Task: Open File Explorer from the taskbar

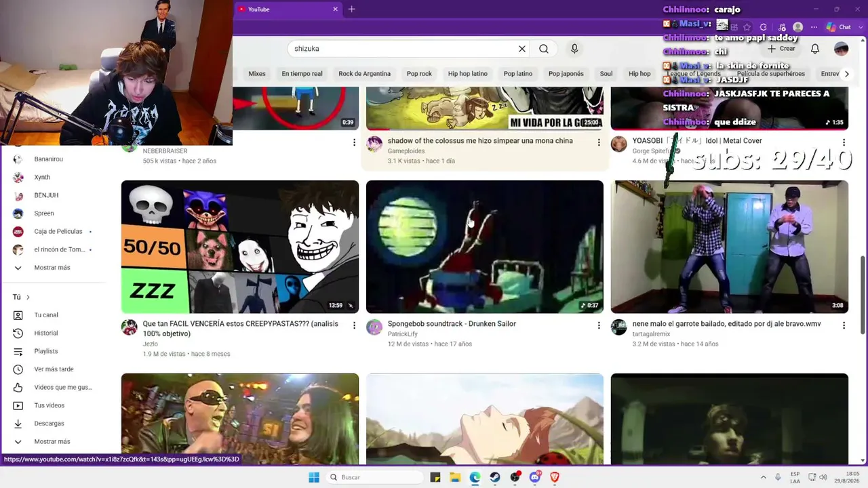Action: click(x=455, y=477)
